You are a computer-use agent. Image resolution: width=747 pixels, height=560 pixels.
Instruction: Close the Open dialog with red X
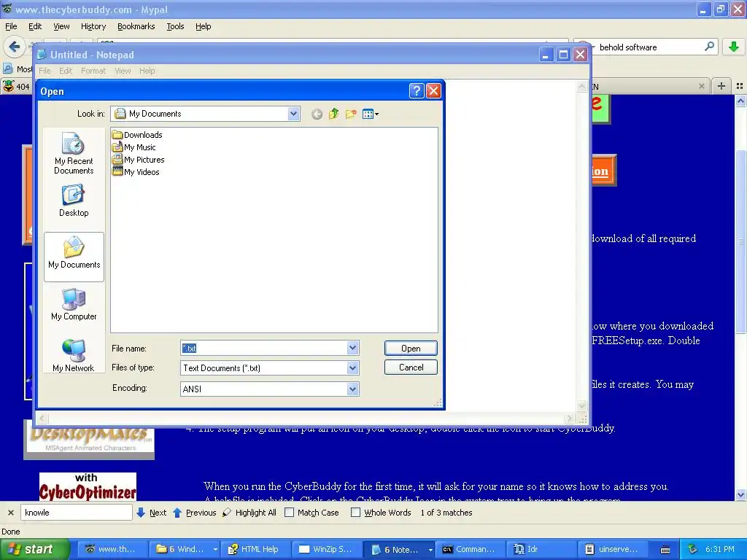pos(433,91)
